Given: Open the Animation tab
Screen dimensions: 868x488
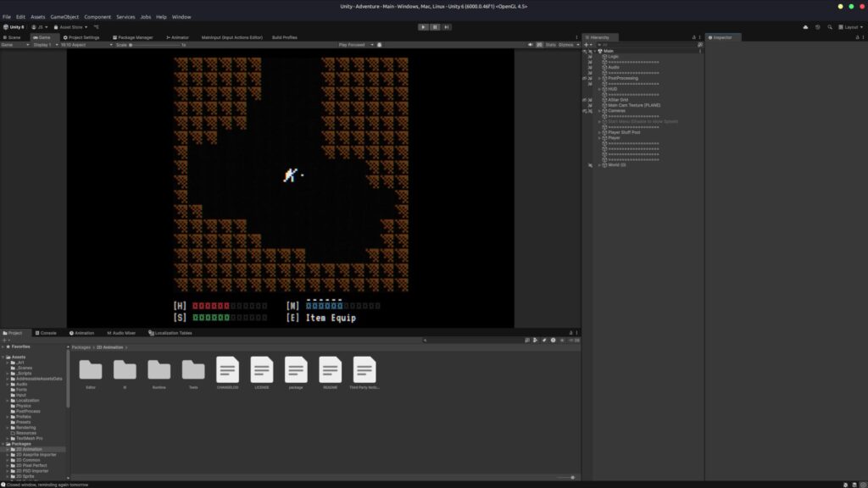Looking at the screenshot, I should pyautogui.click(x=82, y=333).
